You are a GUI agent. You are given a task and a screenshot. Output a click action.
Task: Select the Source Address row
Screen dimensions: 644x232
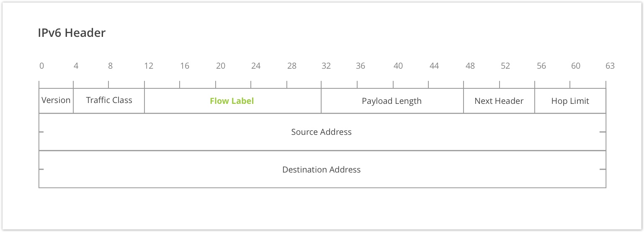(x=322, y=132)
